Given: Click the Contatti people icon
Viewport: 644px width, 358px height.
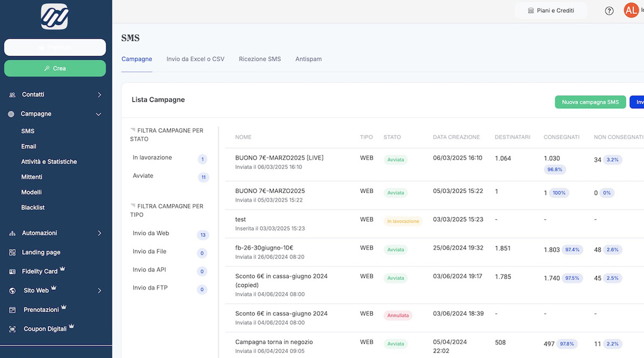Looking at the screenshot, I should 12,95.
